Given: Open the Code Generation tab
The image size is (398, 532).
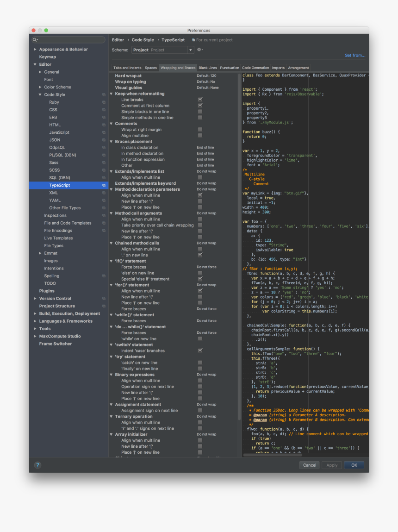Looking at the screenshot, I should click(x=255, y=68).
